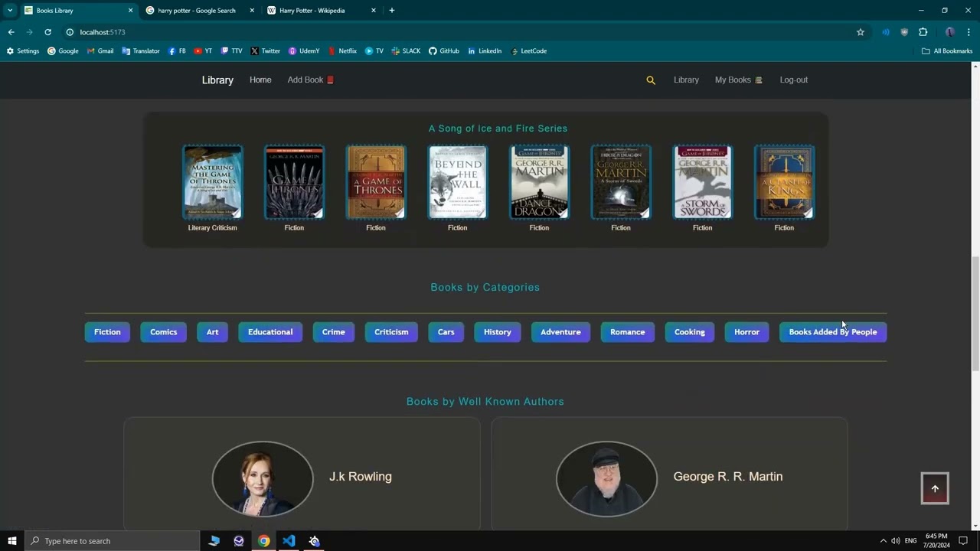Go back using the browser back arrow
The width and height of the screenshot is (980, 551).
(11, 32)
